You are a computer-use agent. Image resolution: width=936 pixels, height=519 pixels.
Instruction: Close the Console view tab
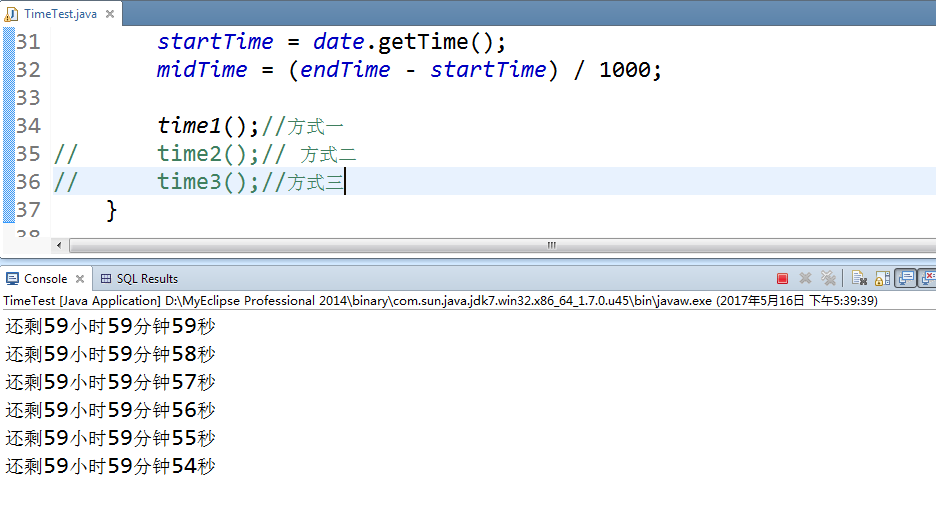tap(80, 279)
